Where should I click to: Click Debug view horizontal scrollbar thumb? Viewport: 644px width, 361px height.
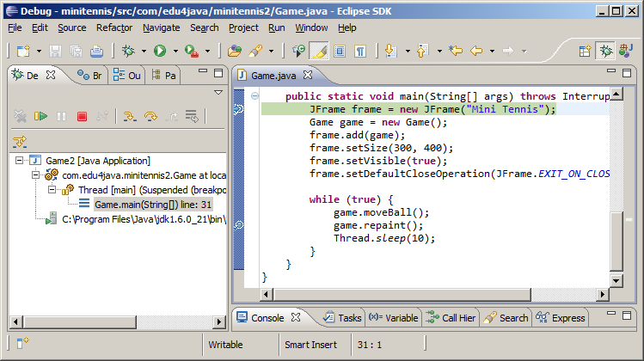tap(80, 321)
